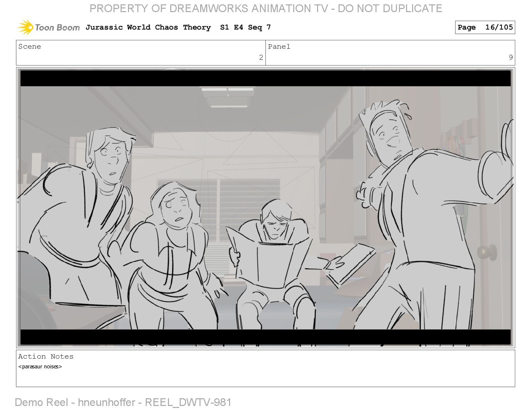
Task: Click scene number 2
Action: click(261, 57)
